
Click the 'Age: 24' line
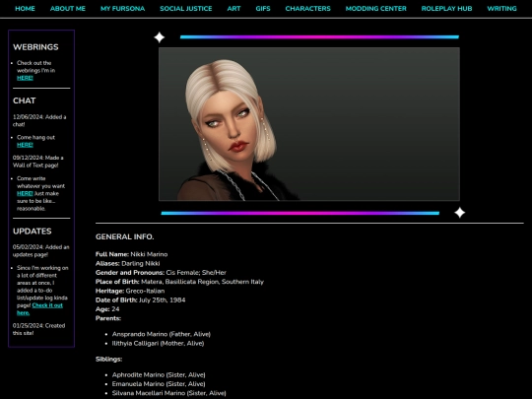pos(107,309)
